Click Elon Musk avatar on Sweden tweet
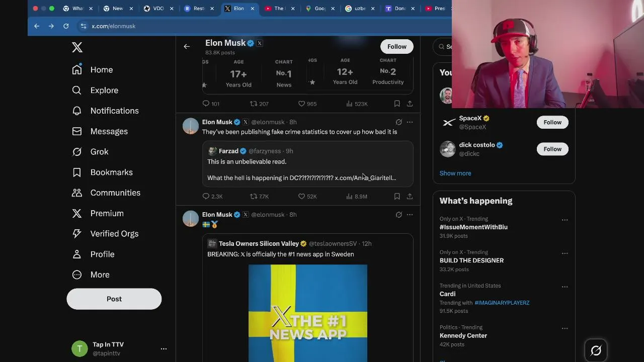The height and width of the screenshot is (362, 644). pos(191,219)
